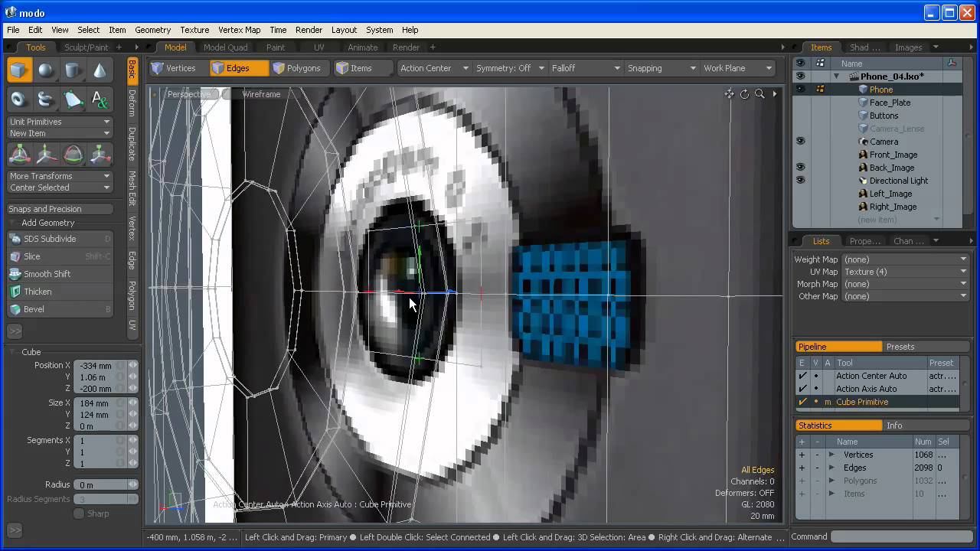
Task: Click the viewport pan move icon
Action: click(729, 94)
